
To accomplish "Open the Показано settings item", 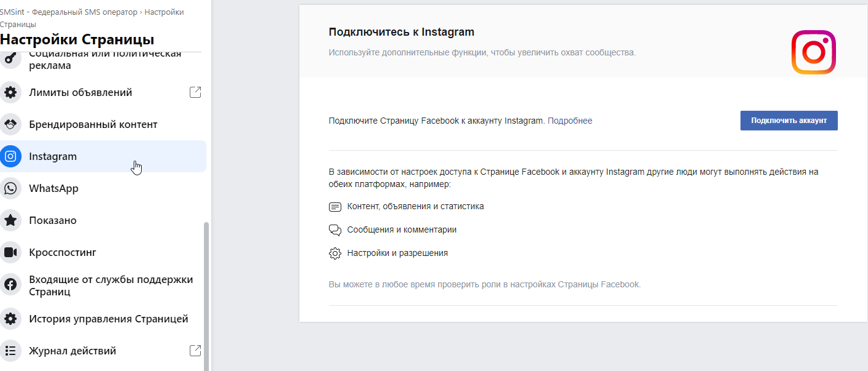I will click(103, 220).
